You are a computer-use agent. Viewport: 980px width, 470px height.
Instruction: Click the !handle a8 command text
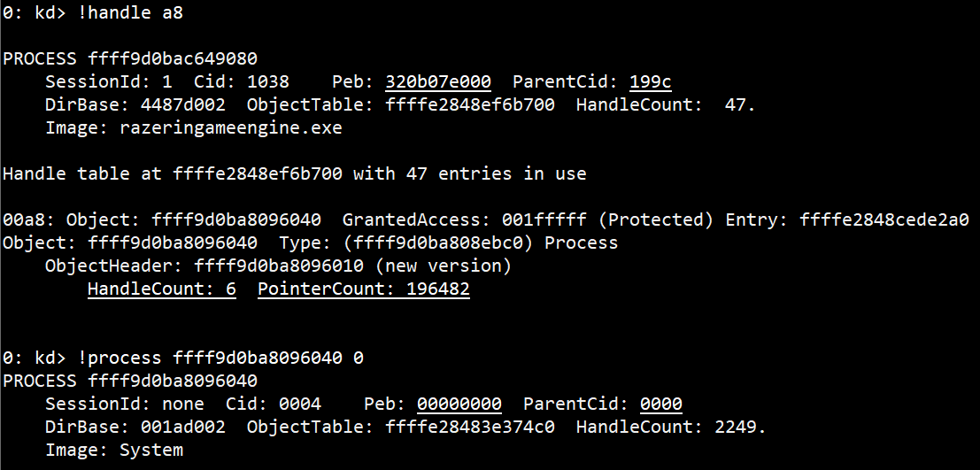(x=130, y=12)
